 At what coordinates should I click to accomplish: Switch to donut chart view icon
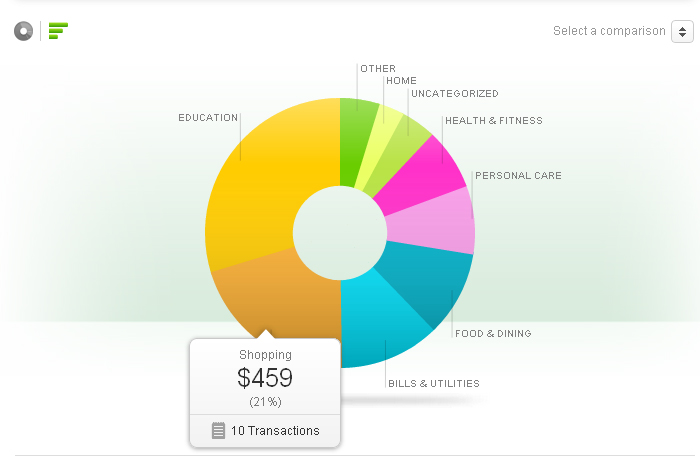coord(24,31)
